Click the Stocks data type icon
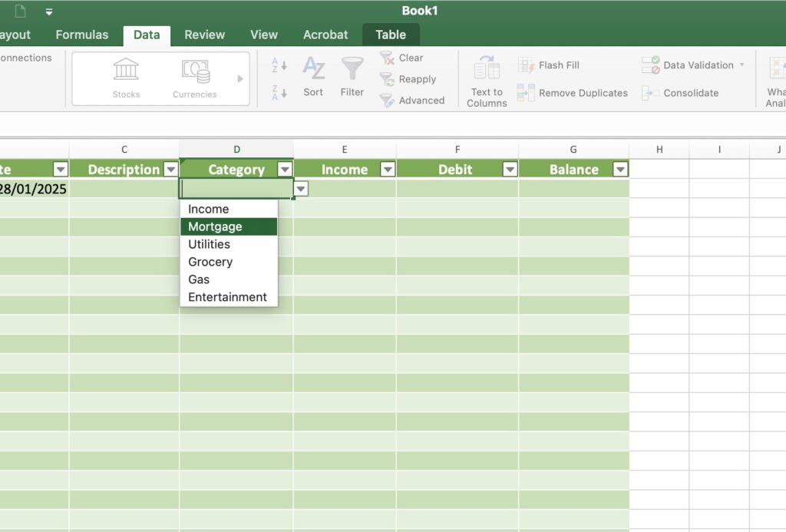This screenshot has height=532, width=786. pos(126,78)
